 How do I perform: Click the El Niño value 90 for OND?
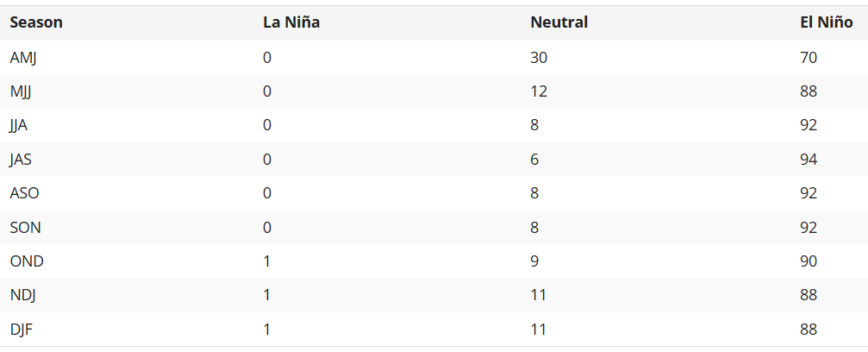tap(809, 261)
